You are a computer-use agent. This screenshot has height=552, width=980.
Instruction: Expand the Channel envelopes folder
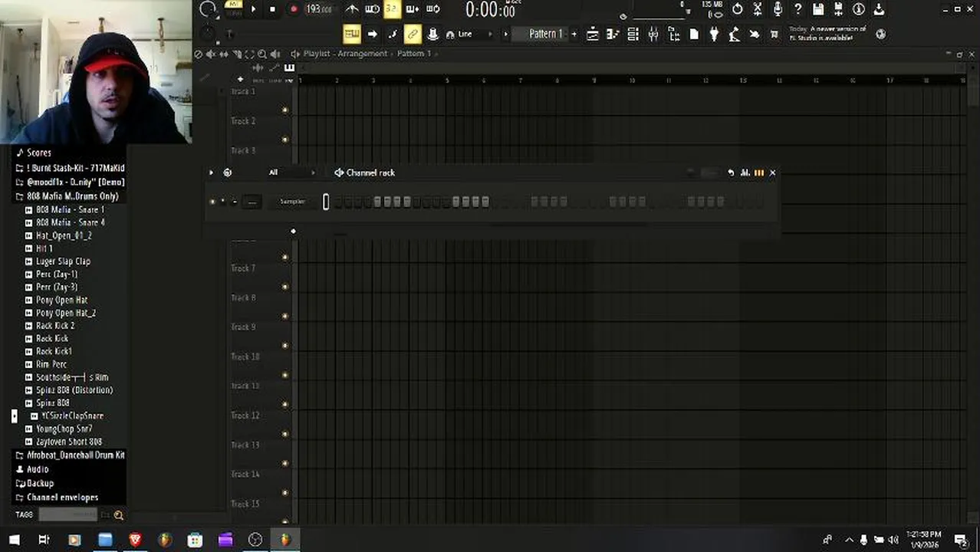pyautogui.click(x=58, y=497)
